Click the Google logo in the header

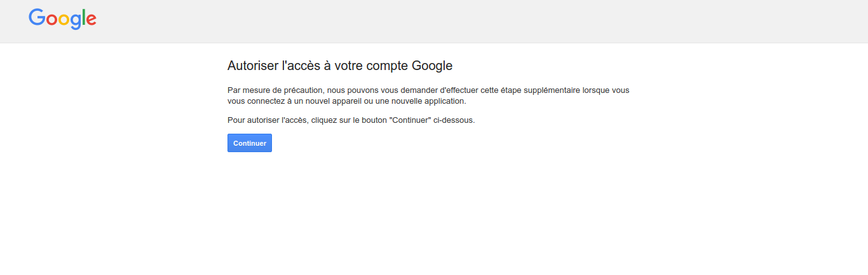62,19
